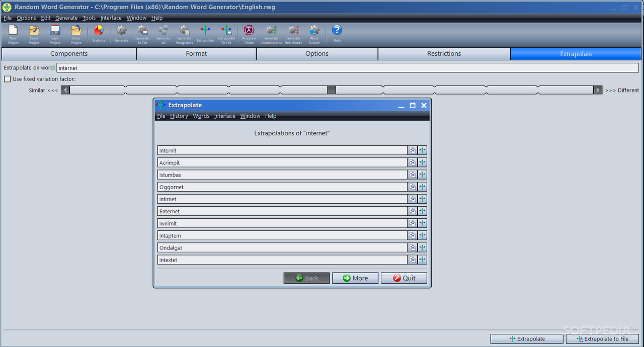Screen dimensions: 644x347
Task: Click the Quit button in dialog
Action: click(x=404, y=278)
